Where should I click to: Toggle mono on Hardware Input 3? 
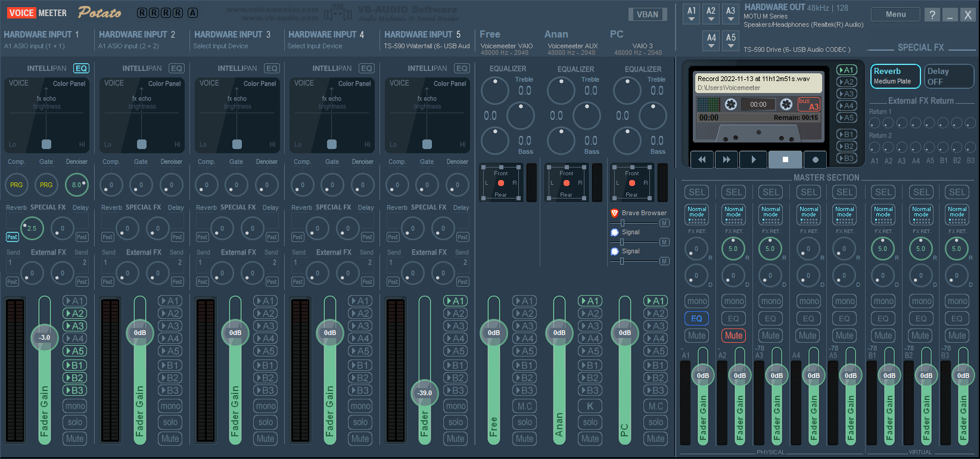coord(266,406)
